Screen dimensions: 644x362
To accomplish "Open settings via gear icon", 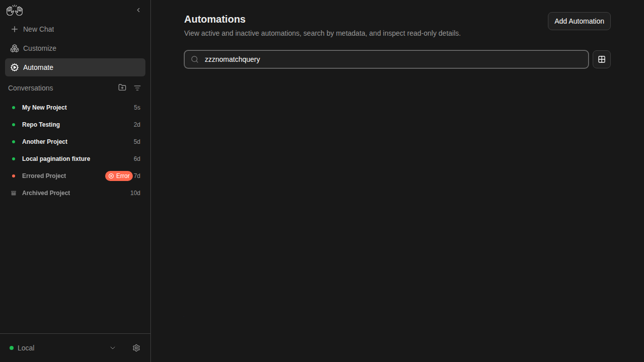I will 136,348.
